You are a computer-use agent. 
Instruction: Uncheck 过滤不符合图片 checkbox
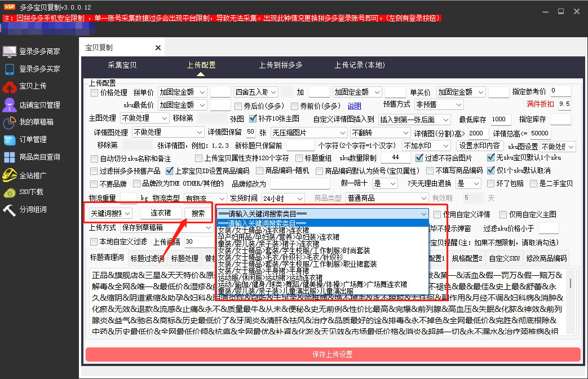pyautogui.click(x=418, y=157)
